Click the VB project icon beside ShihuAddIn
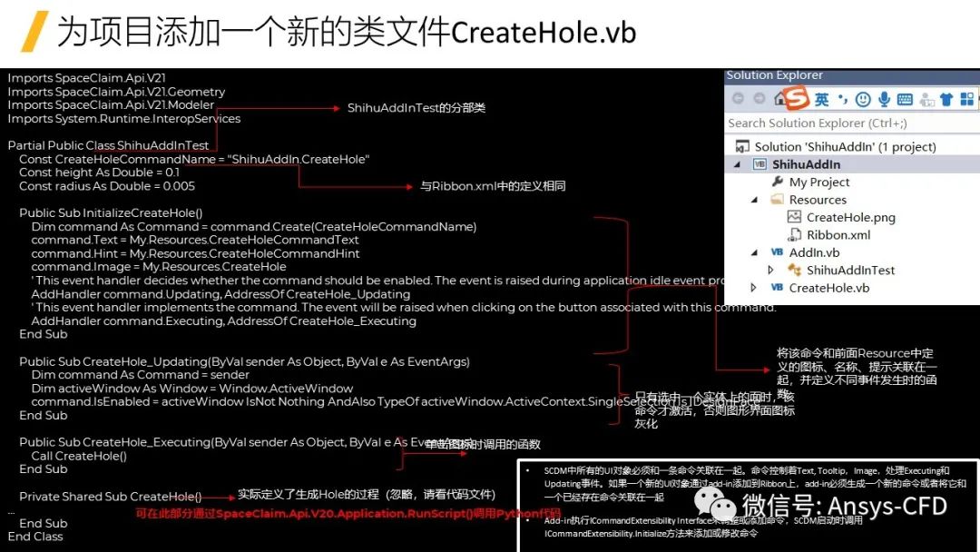The width and height of the screenshot is (980, 552). (759, 164)
